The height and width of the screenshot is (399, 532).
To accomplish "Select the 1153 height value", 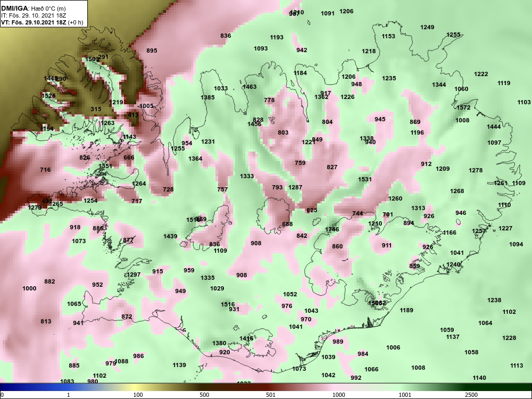I will click(x=388, y=36).
